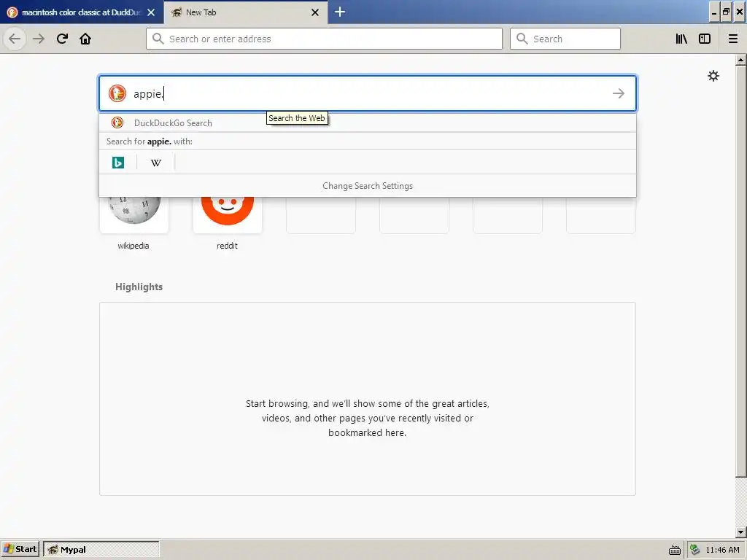Focus the Search or enter address bar
747x560 pixels.
[324, 39]
